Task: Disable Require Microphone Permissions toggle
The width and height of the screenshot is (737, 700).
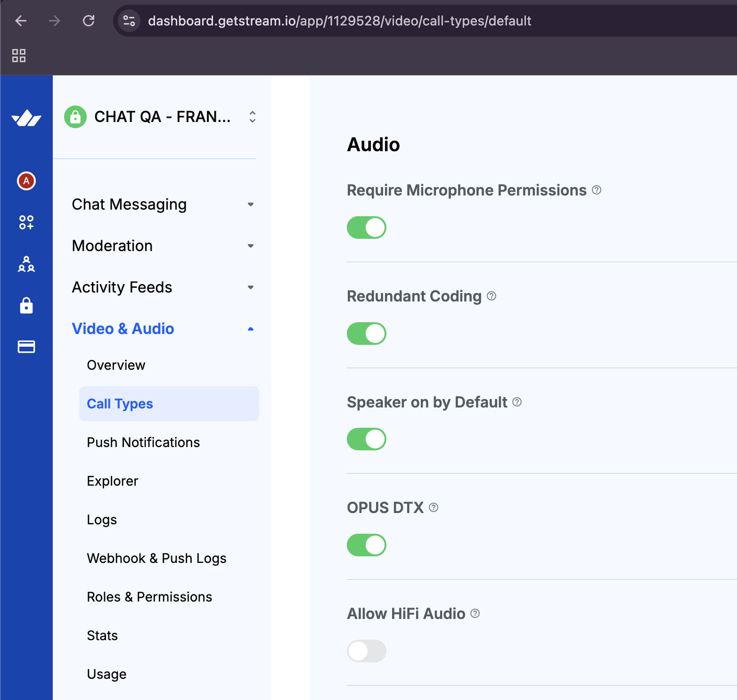Action: pos(367,228)
